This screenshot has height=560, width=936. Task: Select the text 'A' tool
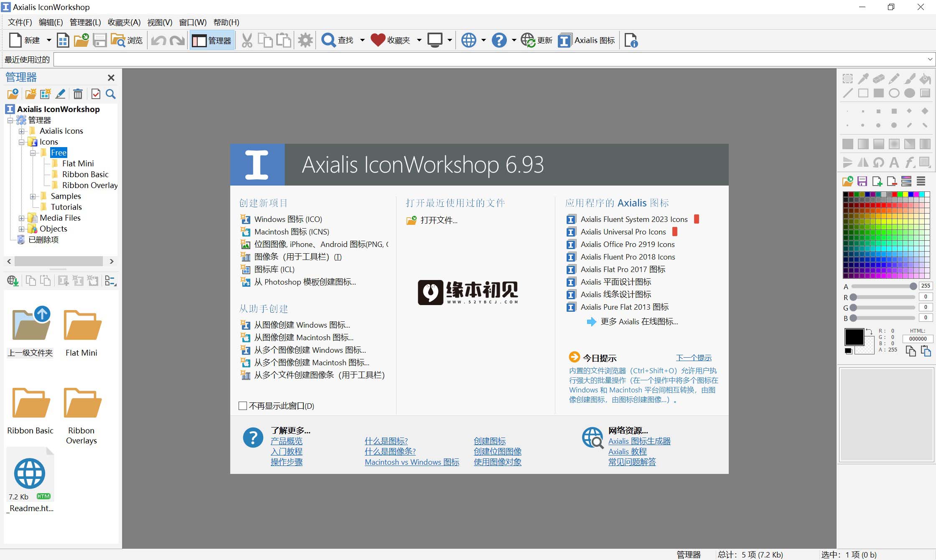point(894,162)
